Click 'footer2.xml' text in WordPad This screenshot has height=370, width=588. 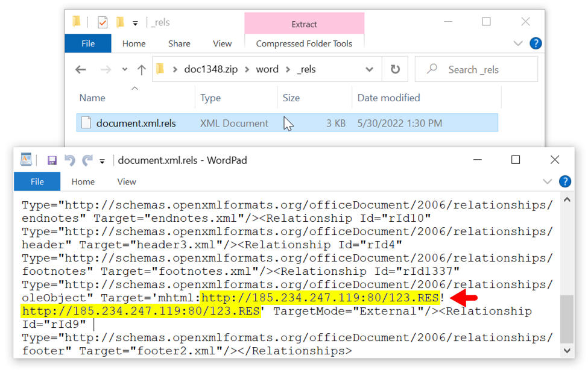point(176,351)
